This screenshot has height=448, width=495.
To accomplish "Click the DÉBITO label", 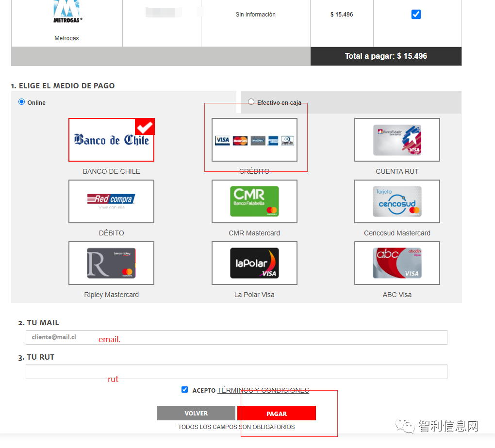I will [112, 233].
